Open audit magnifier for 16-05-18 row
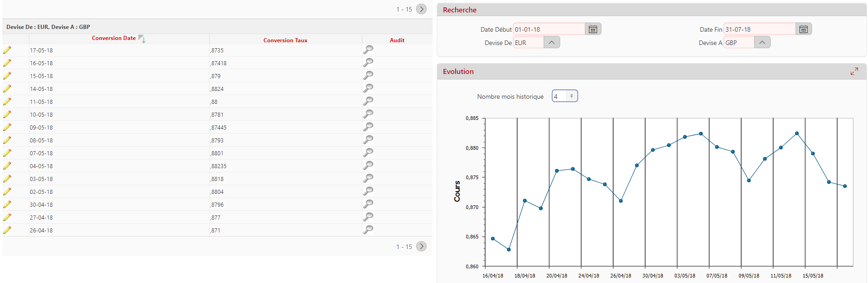 368,62
